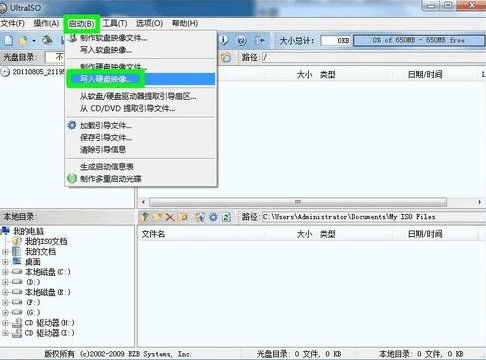Image resolution: width=486 pixels, height=360 pixels.
Task: Sort local pane by 类型 column
Action: coord(327,234)
